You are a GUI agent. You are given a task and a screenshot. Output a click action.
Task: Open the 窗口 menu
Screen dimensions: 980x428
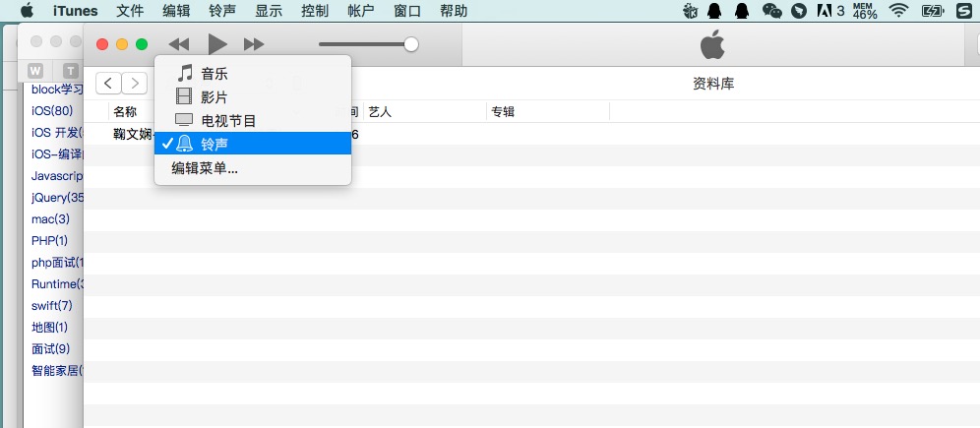click(x=407, y=11)
